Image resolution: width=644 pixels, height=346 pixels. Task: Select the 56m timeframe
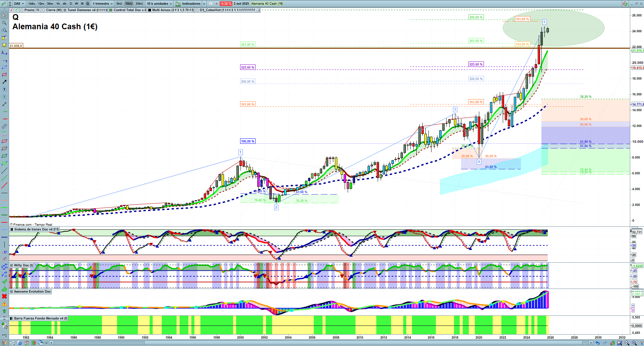coord(50,4)
